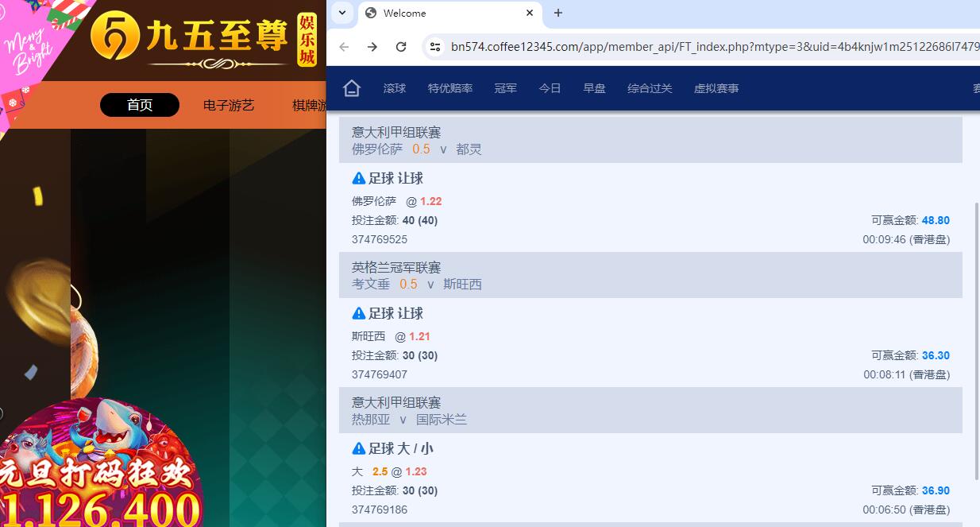Open the 今日 menu item
The width and height of the screenshot is (980, 527).
550,88
